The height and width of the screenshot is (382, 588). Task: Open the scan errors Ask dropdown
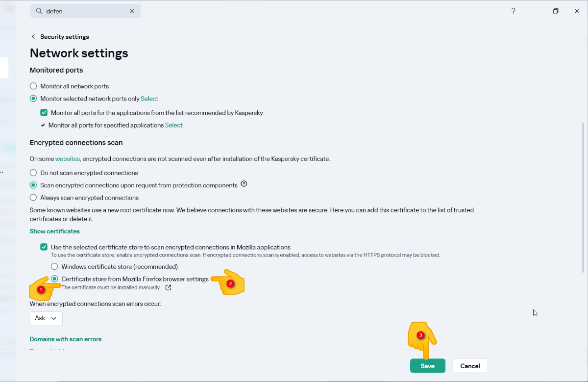tap(46, 318)
